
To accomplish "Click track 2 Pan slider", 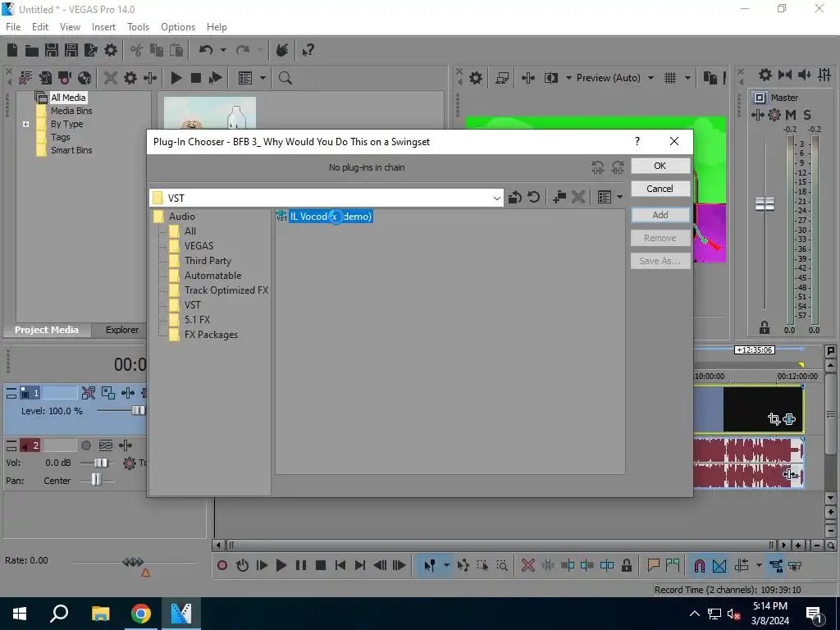I will (96, 480).
